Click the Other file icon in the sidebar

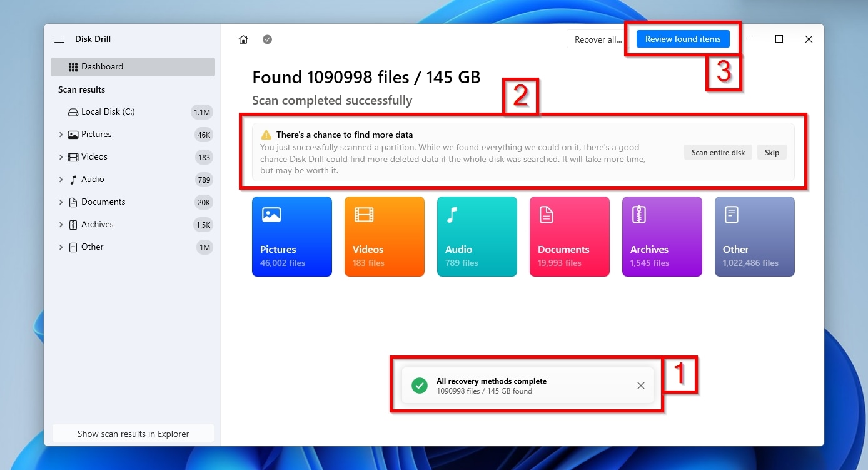[x=73, y=247]
